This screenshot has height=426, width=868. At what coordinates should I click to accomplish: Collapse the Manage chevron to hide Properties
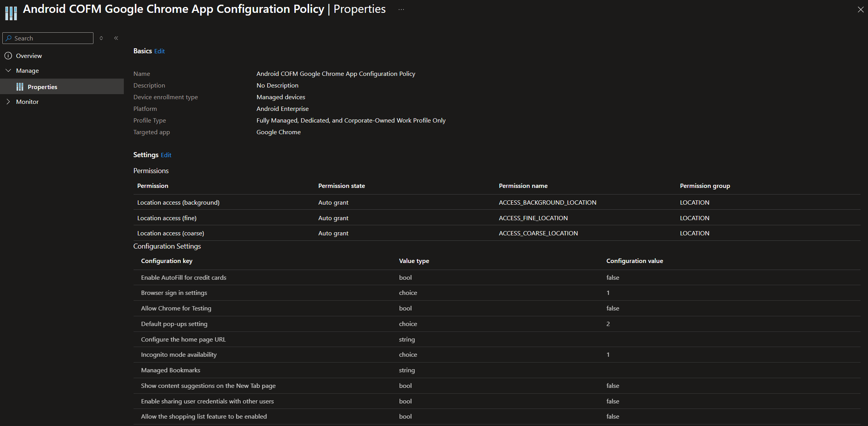click(8, 70)
